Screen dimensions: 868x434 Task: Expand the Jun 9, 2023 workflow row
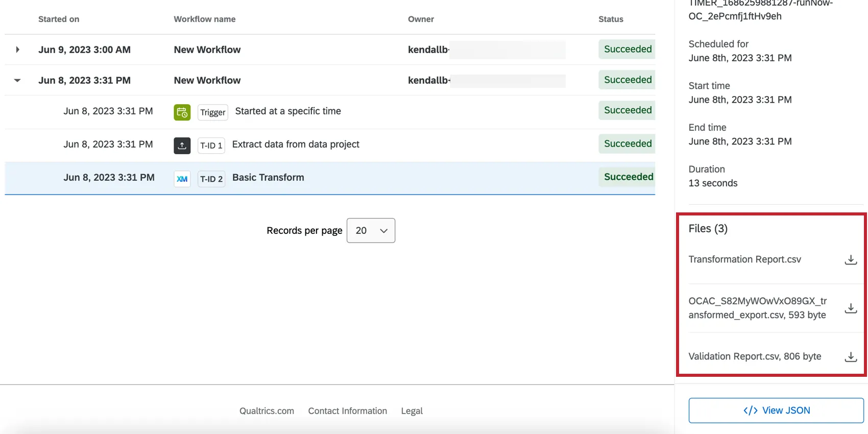(x=17, y=50)
